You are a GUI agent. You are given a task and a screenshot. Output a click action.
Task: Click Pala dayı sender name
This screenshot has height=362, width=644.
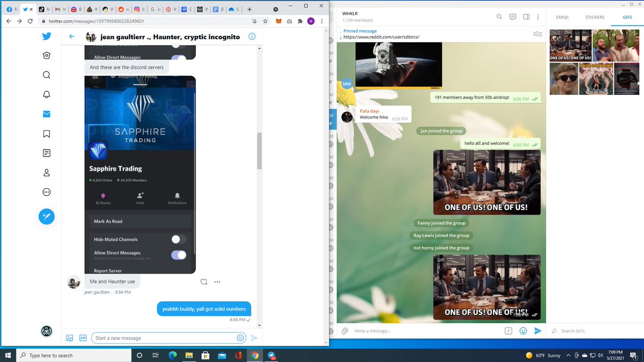tap(369, 111)
